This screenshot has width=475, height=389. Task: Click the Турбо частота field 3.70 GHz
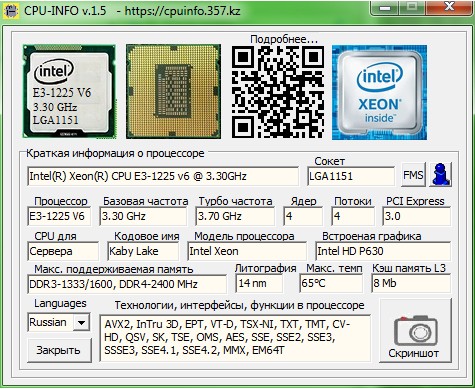pos(235,216)
